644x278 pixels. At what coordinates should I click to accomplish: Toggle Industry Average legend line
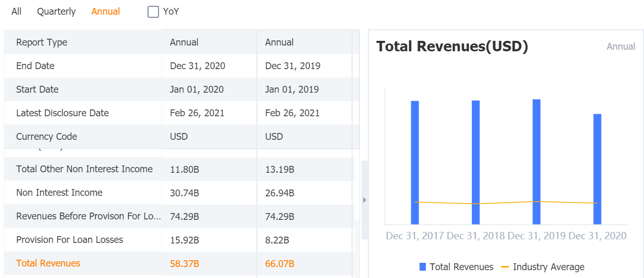505,267
